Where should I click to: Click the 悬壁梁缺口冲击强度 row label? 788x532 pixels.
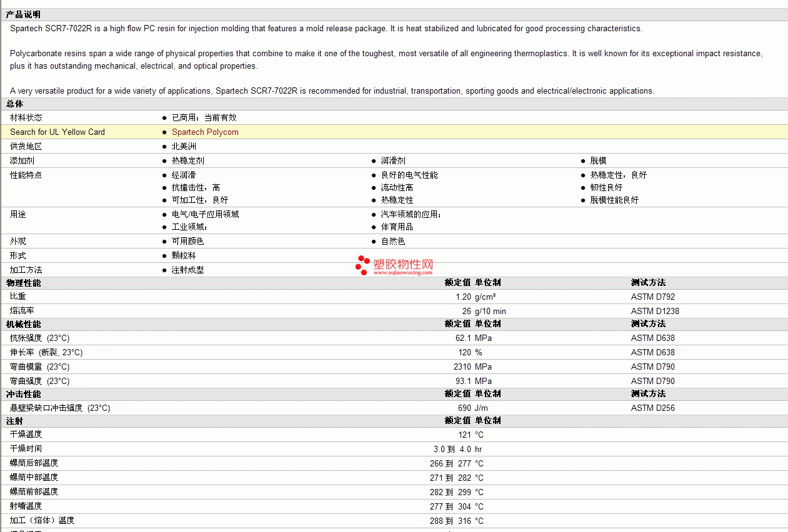pyautogui.click(x=60, y=408)
